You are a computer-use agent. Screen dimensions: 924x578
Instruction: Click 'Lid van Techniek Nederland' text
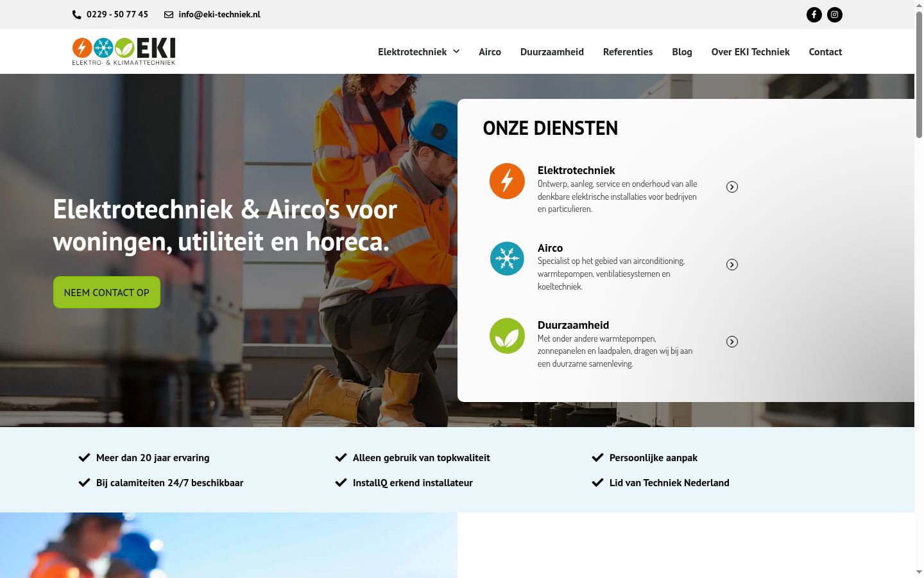[x=669, y=483]
